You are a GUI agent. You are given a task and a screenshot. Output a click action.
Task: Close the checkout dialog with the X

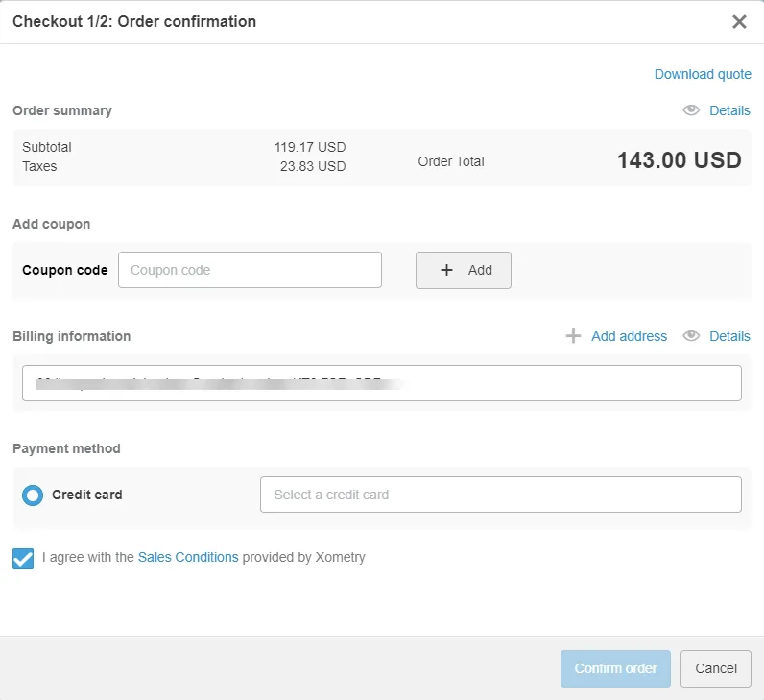(x=739, y=22)
